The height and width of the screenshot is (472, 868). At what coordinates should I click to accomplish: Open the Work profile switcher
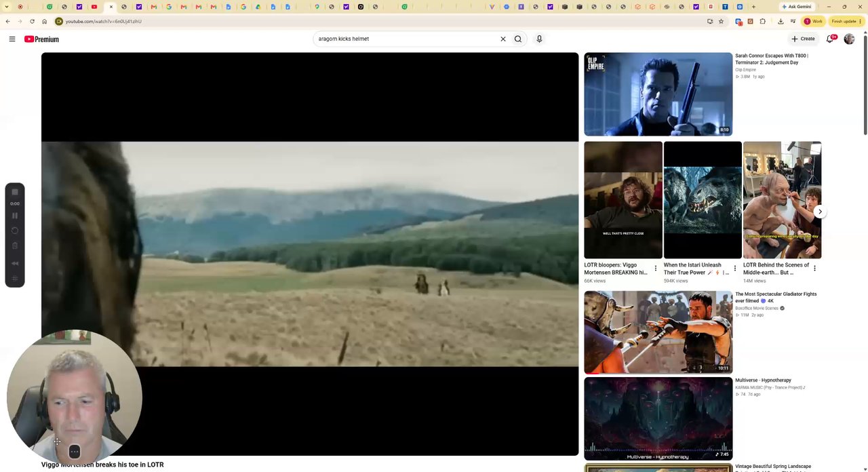tap(812, 21)
